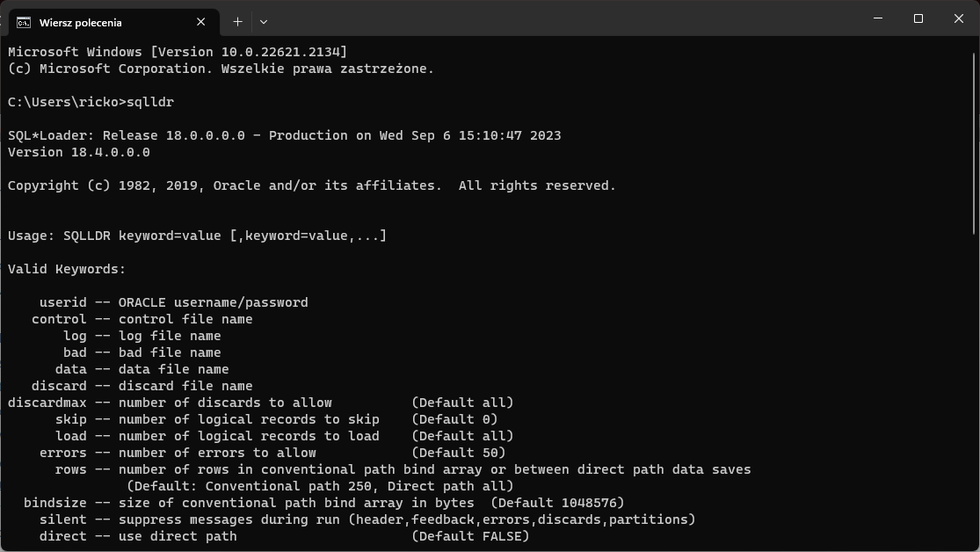Open a new tab with the plus button

point(237,21)
